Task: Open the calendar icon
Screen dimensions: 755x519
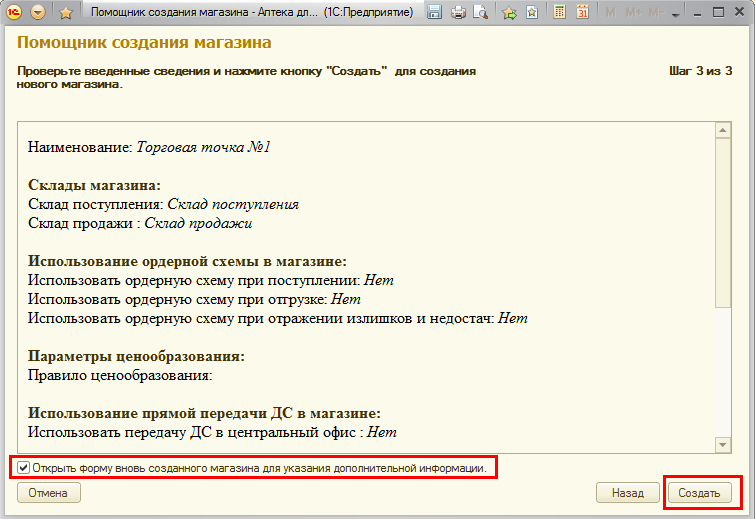Action: point(583,13)
